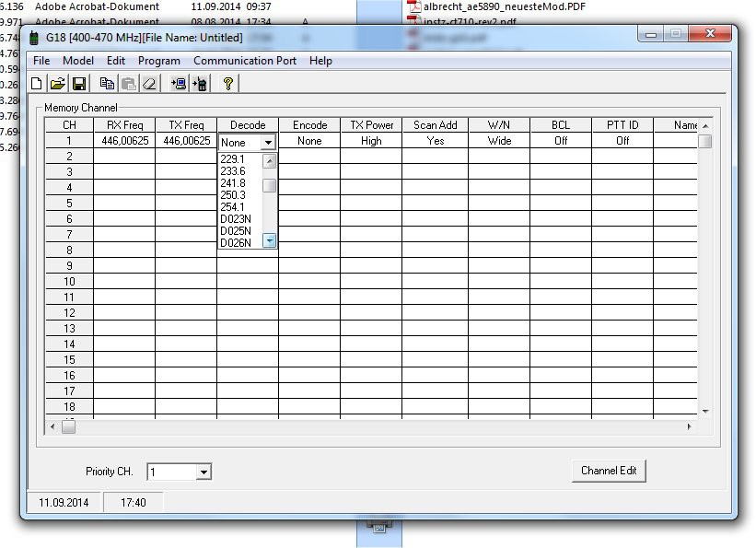Choose 250.3 tone from the Decode list
Viewport: 756px width, 548px height.
point(233,195)
